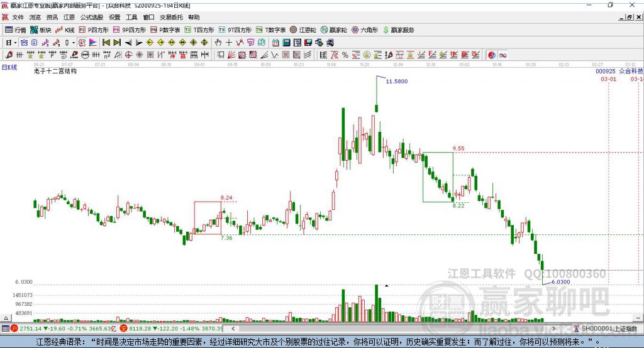Screen dimensions: 644x348
Task: Click red 沪 Shanghai index badge
Action: click(14, 329)
